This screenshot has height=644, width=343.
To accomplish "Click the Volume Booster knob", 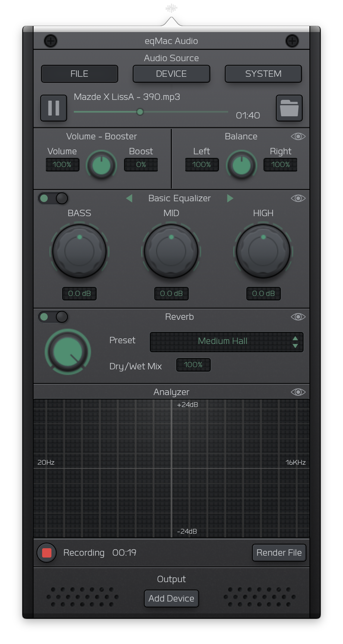I will point(101,165).
